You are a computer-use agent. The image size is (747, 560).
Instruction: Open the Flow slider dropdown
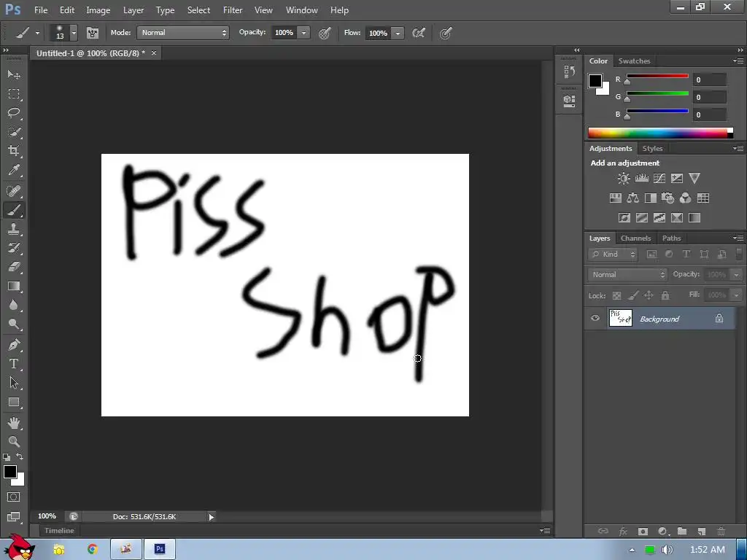(x=398, y=33)
